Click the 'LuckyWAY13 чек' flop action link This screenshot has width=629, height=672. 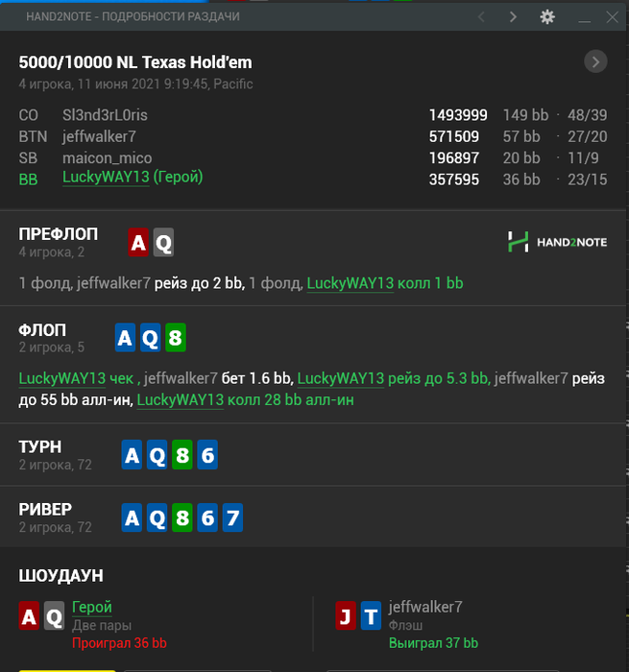[76, 378]
